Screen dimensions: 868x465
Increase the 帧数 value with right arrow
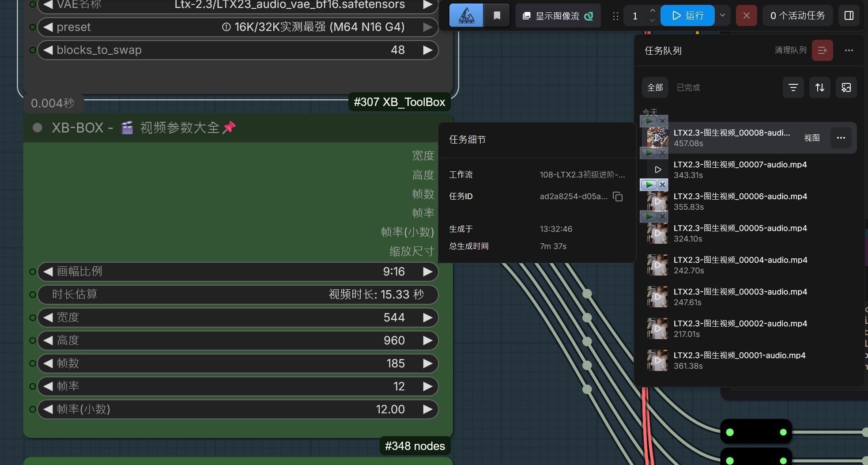click(427, 363)
